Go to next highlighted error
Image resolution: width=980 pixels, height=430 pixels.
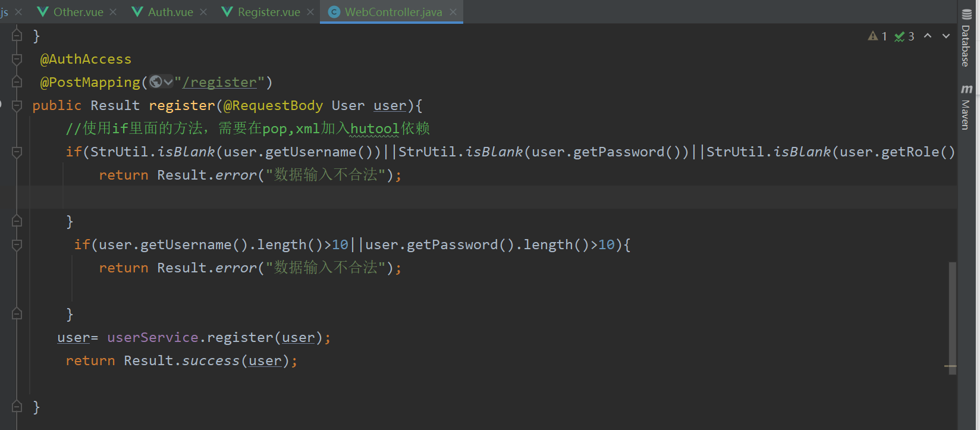[x=946, y=36]
